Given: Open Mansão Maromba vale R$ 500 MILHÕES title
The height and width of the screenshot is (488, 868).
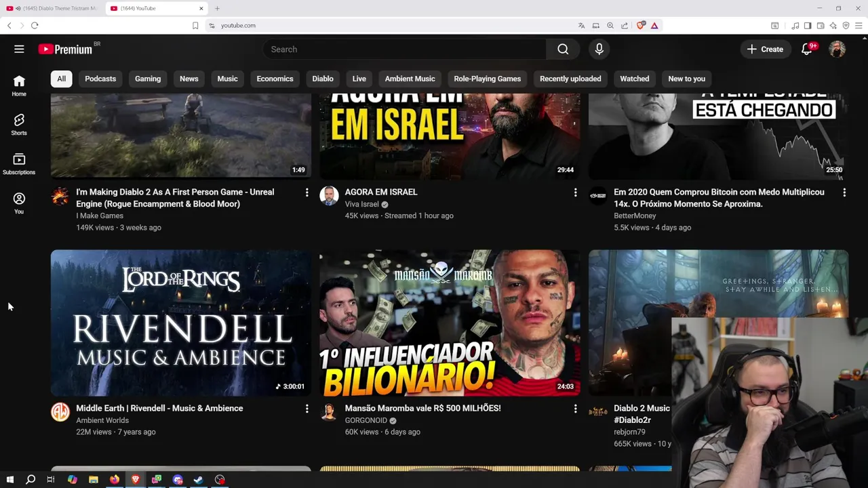Looking at the screenshot, I should [x=423, y=408].
